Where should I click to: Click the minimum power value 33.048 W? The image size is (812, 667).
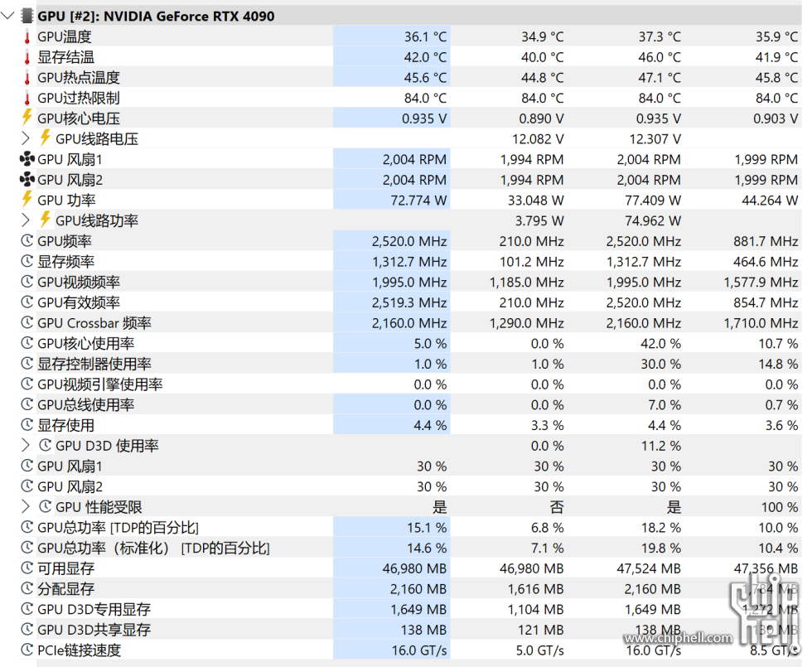coord(535,201)
